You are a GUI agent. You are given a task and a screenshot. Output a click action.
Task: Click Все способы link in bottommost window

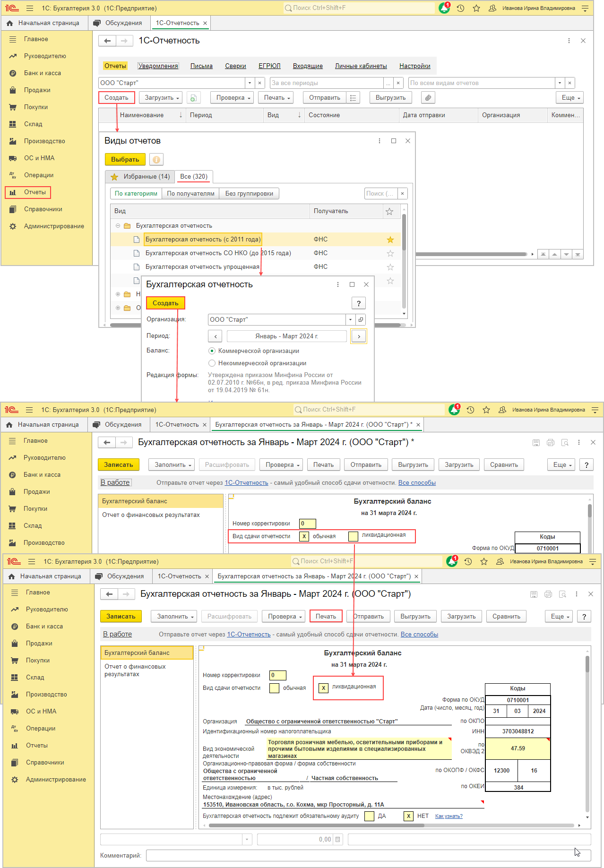coord(419,634)
